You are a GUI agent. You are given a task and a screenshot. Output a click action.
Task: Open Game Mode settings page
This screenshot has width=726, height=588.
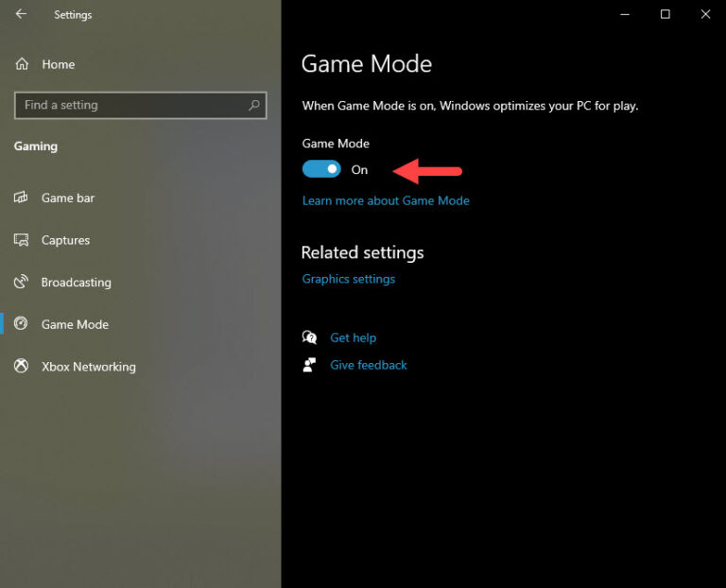point(140,324)
